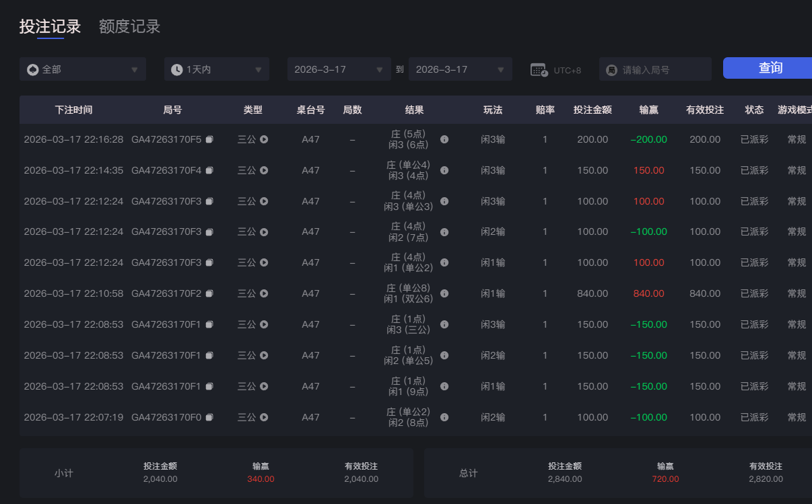The width and height of the screenshot is (812, 504).
Task: Open the end date picker after 到
Action: point(460,69)
